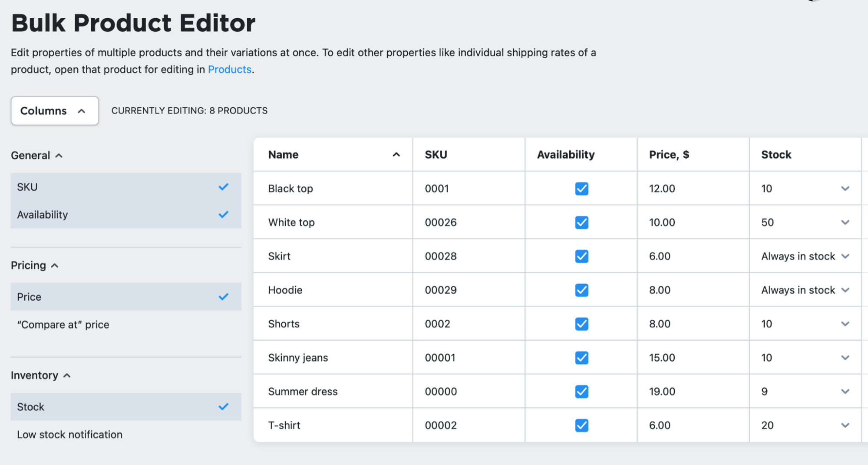The height and width of the screenshot is (465, 868).
Task: Collapse the Inventory section
Action: [x=67, y=375]
